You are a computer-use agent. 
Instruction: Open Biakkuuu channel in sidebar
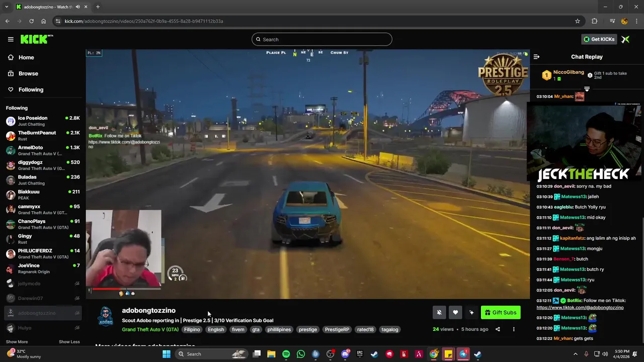43,195
